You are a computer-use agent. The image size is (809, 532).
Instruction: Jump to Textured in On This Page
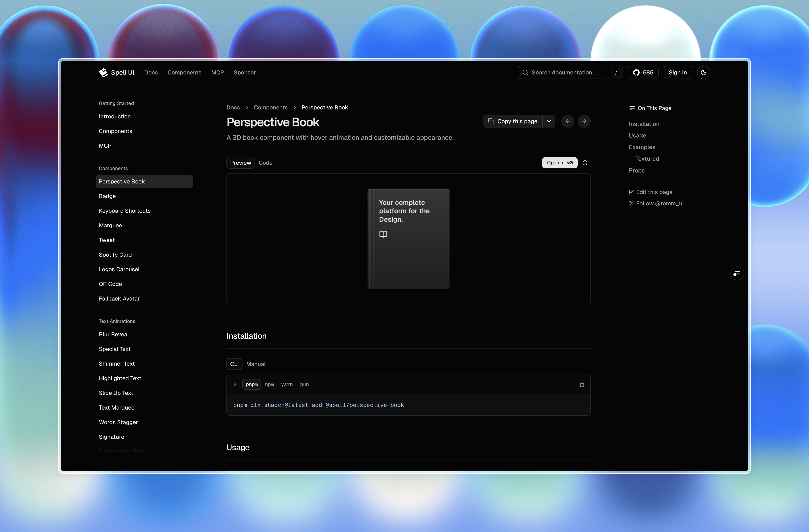tap(647, 159)
